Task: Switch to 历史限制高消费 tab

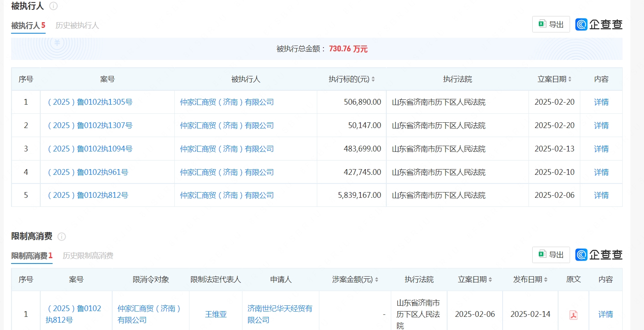Action: tap(88, 256)
